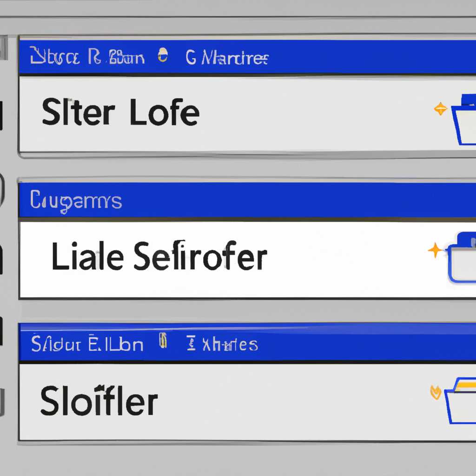Click the G Mardres header label
Screen dimensions: 476x476
227,57
